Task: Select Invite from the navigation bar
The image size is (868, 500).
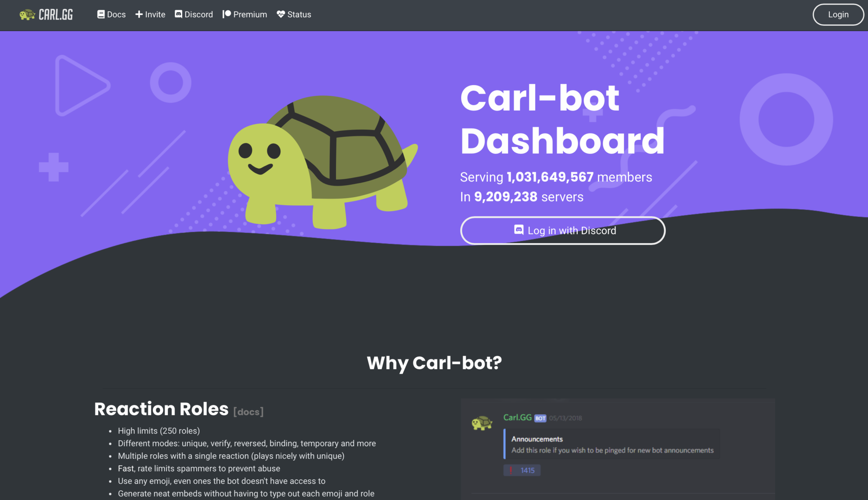Action: point(155,14)
